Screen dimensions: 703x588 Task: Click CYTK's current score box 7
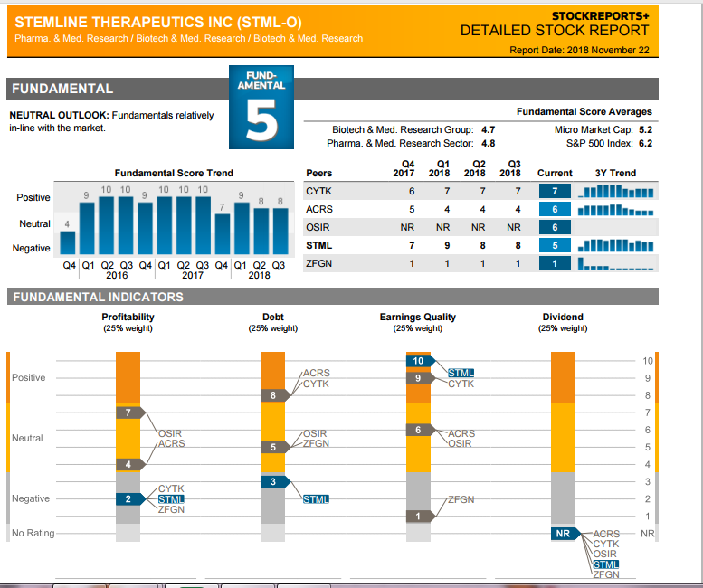(x=555, y=192)
